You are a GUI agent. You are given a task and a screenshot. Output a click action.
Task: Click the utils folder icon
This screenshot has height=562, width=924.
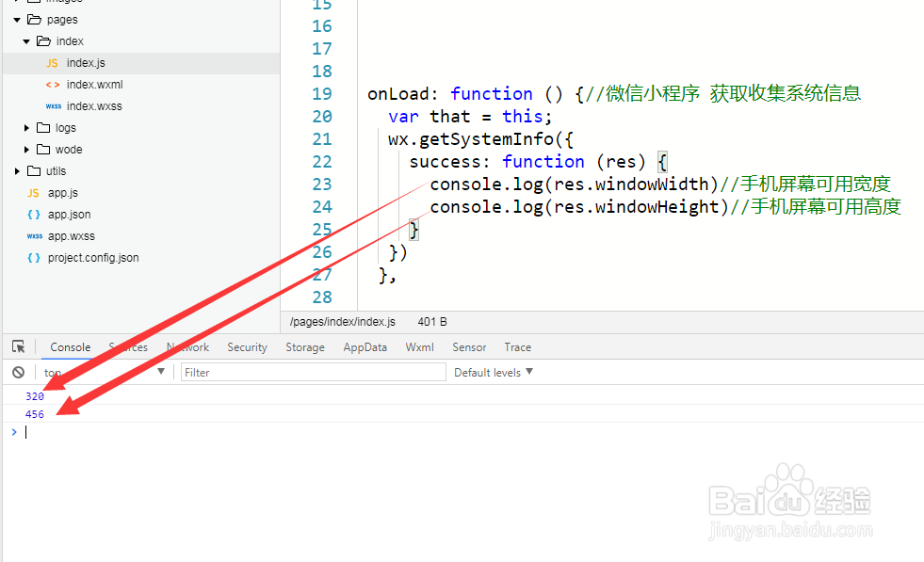[34, 171]
